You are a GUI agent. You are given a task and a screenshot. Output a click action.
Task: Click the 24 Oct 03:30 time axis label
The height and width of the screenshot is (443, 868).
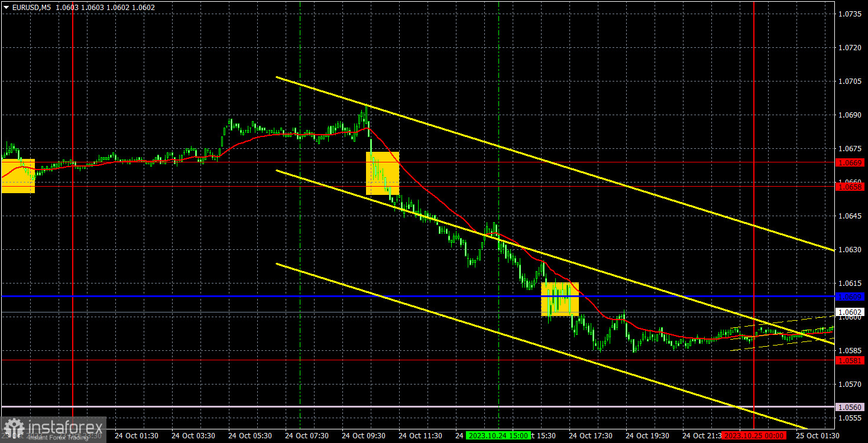193,435
